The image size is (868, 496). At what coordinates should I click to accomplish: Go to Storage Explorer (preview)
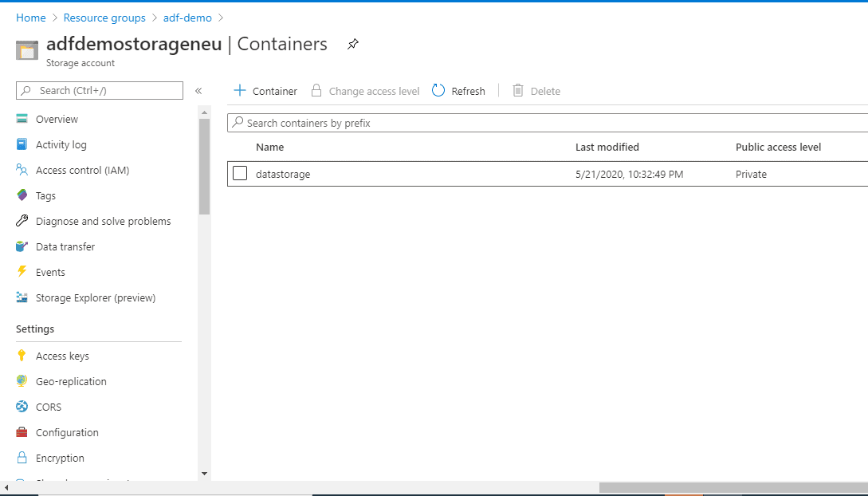click(96, 297)
